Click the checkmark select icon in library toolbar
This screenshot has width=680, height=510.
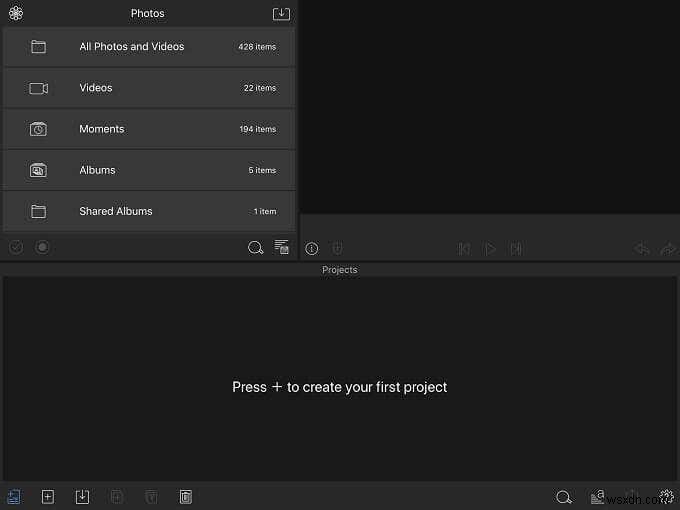point(16,248)
